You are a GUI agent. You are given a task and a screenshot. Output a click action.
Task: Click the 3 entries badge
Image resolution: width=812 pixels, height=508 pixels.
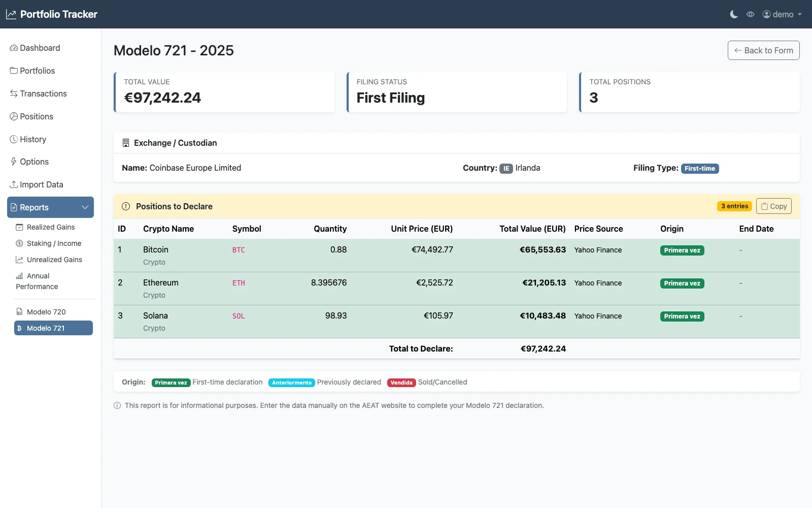[x=734, y=206]
